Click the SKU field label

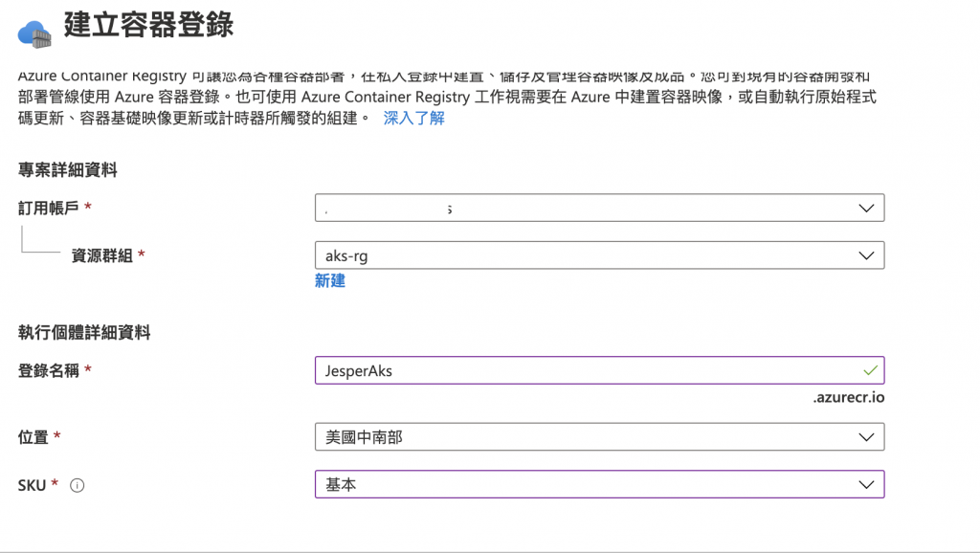pos(32,485)
